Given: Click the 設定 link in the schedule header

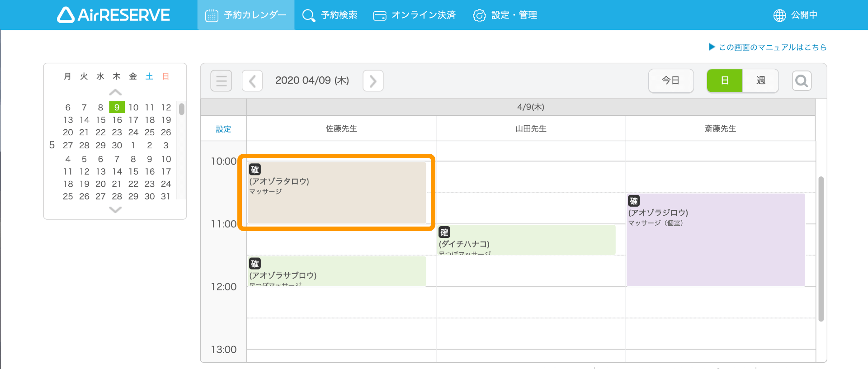Looking at the screenshot, I should (223, 129).
